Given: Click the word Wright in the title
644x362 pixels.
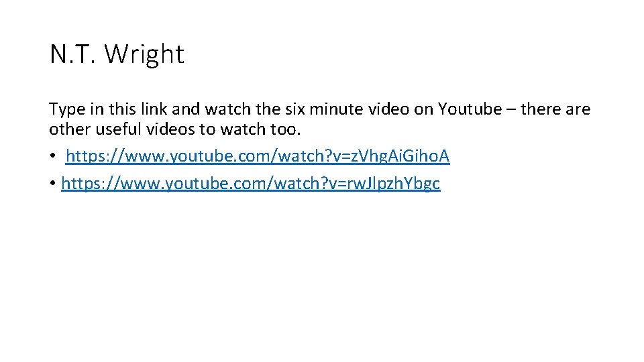Looking at the screenshot, I should click(x=144, y=54).
